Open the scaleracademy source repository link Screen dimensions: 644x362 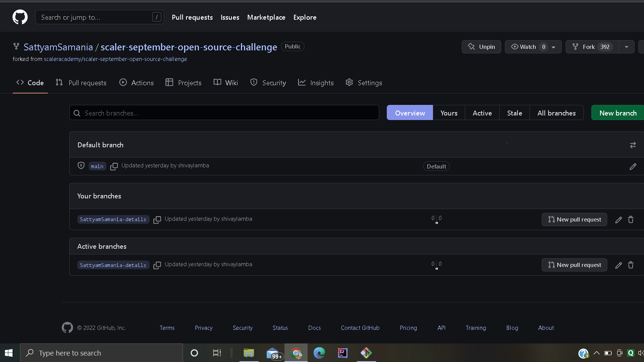116,59
